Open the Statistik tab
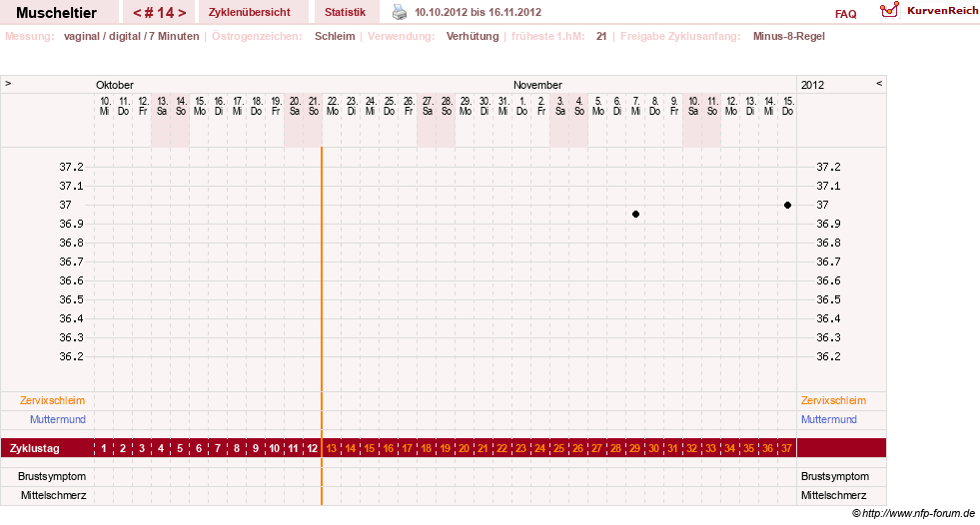The height and width of the screenshot is (525, 980). (345, 13)
